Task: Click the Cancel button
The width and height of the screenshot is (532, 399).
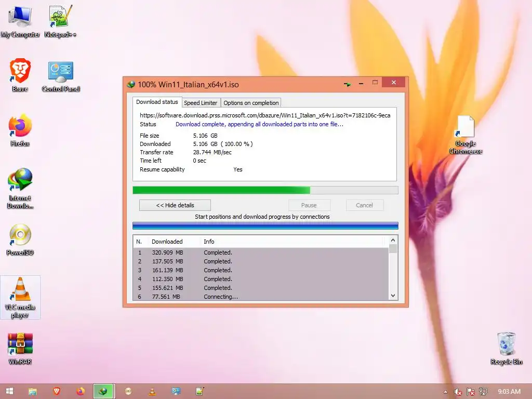Action: (364, 205)
